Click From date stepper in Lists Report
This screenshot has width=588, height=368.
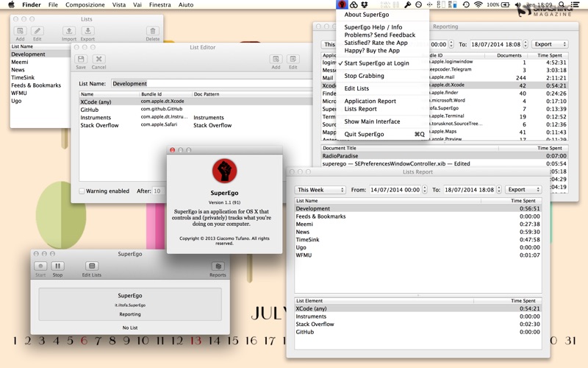[425, 190]
